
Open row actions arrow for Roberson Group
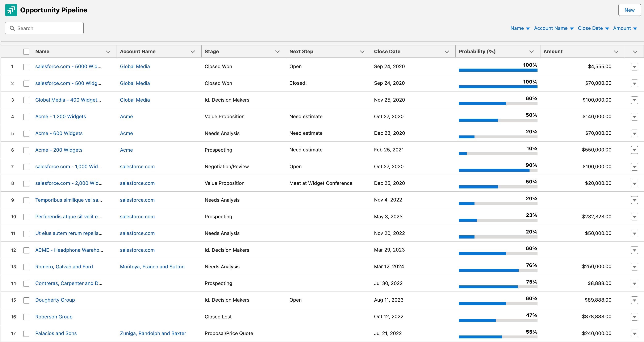(634, 317)
